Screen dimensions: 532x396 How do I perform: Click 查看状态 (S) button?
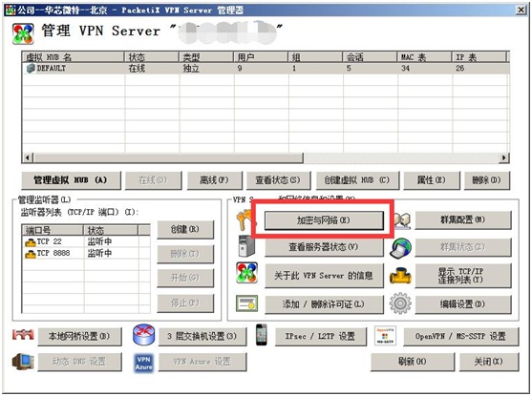pyautogui.click(x=278, y=180)
